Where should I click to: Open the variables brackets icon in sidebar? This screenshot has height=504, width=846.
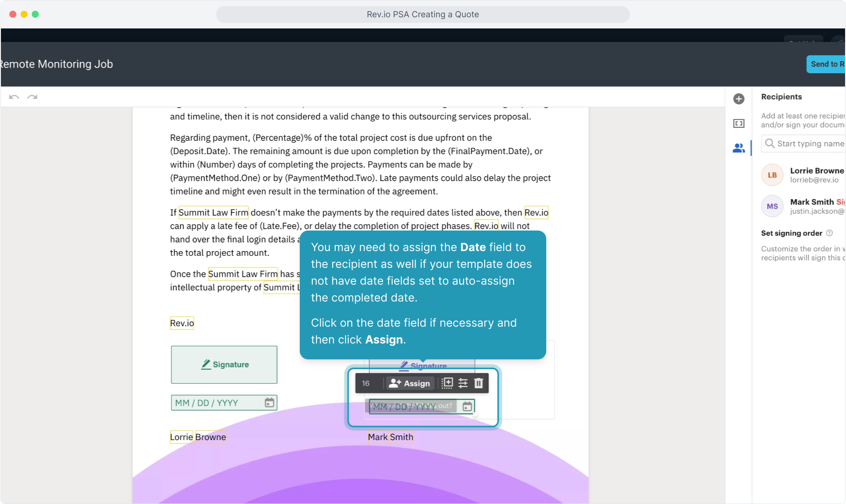739,124
